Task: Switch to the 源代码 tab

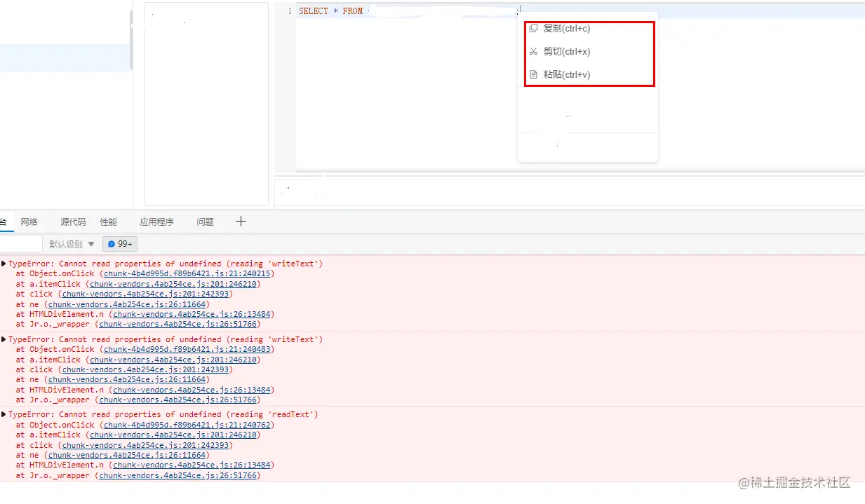Action: tap(73, 222)
